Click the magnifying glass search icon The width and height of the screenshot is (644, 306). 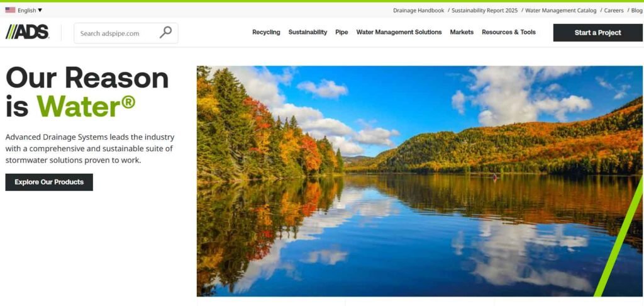(x=165, y=33)
